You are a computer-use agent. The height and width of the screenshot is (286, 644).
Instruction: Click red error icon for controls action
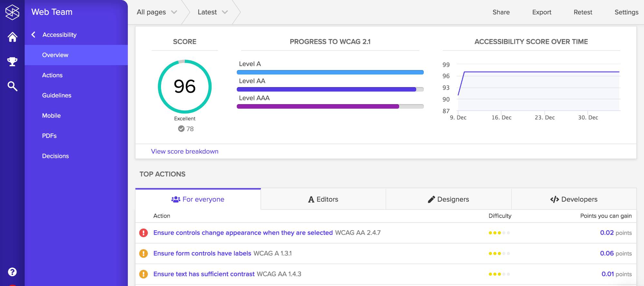click(143, 233)
